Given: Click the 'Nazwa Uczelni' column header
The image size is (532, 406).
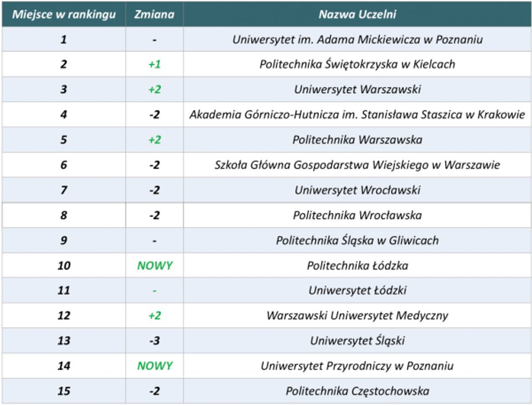Looking at the screenshot, I should pos(357,14).
